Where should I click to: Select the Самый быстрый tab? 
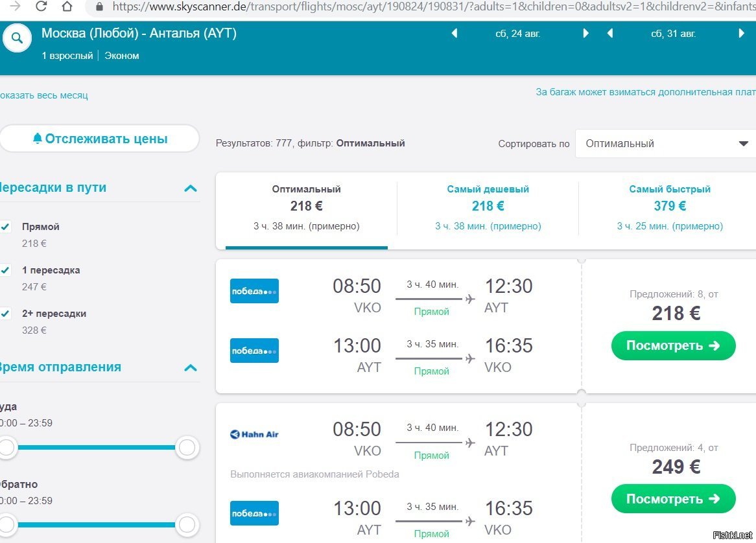[x=669, y=207]
